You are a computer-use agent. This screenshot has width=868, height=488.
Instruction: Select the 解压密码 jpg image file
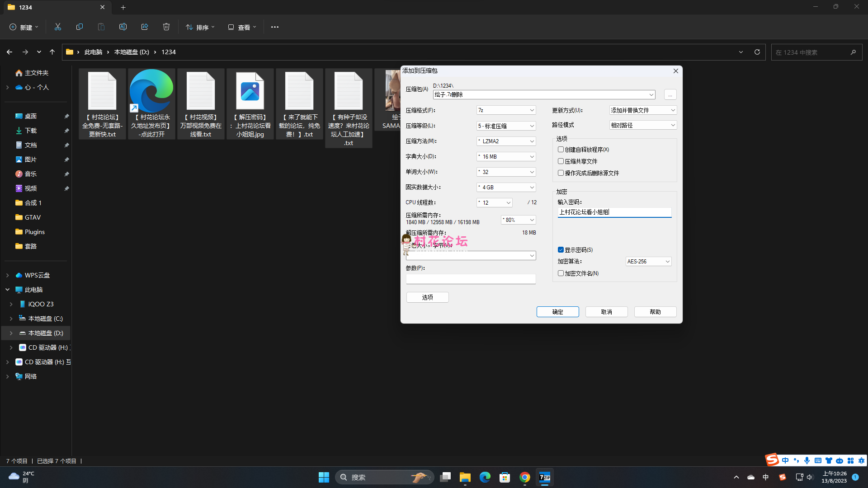coord(250,104)
